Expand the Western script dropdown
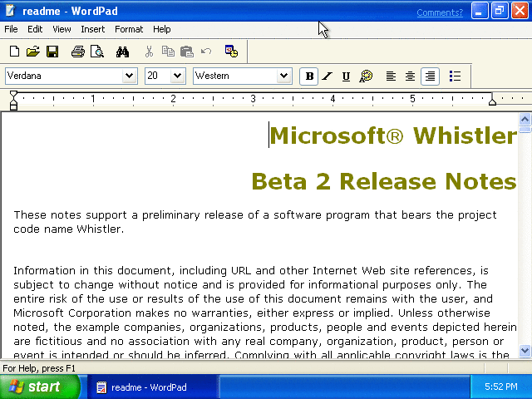Screen dimensions: 532x399 [x=284, y=76]
